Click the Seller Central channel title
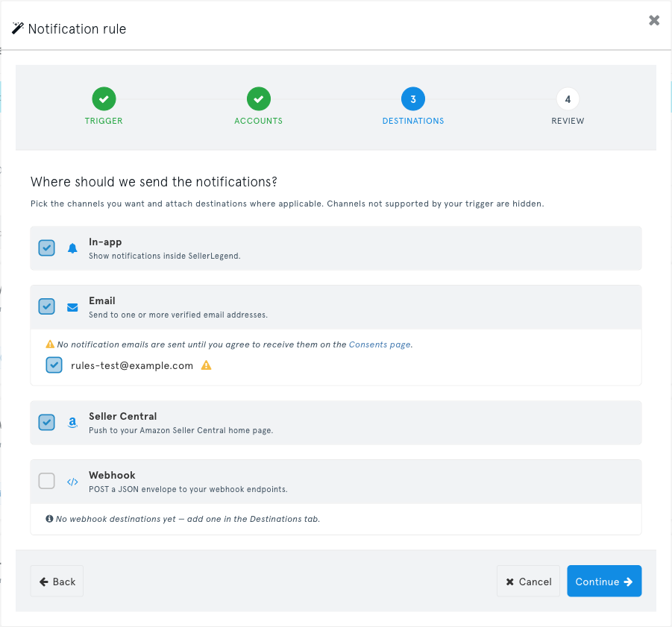672x627 pixels. coord(123,416)
